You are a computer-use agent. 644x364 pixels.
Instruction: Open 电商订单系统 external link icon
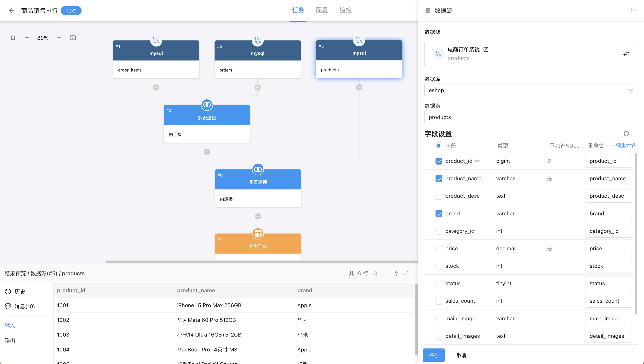click(x=486, y=49)
